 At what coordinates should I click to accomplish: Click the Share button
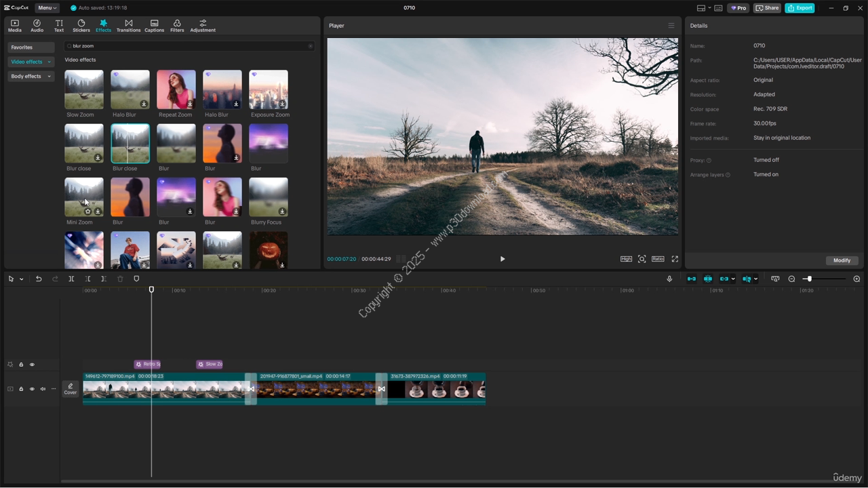coord(767,8)
